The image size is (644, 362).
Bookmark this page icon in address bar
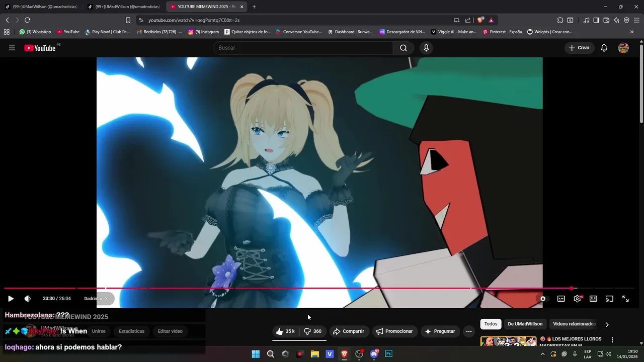[x=128, y=20]
